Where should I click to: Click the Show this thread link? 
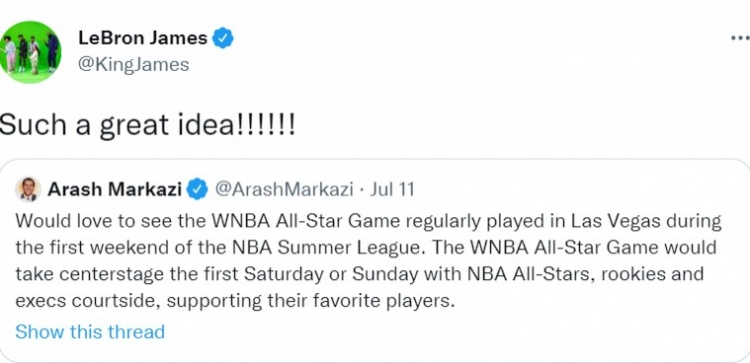tap(90, 331)
